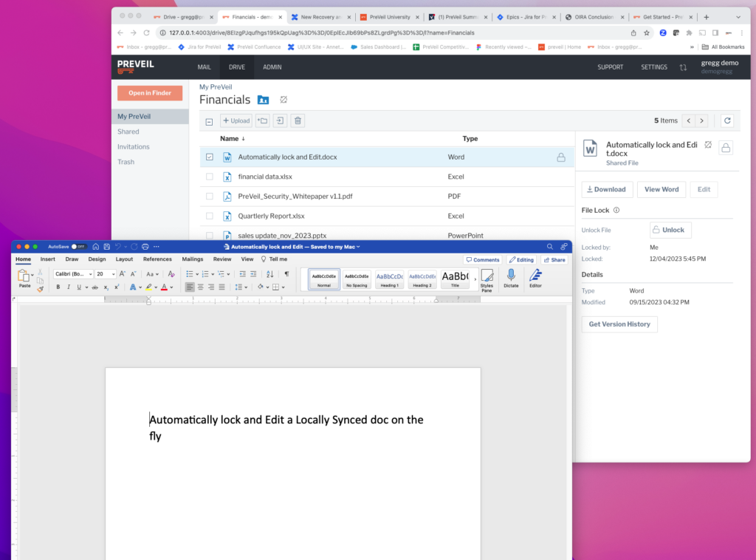The width and height of the screenshot is (756, 560).
Task: Check the Quartlerly Report.xlsx checkbox
Action: click(x=209, y=216)
